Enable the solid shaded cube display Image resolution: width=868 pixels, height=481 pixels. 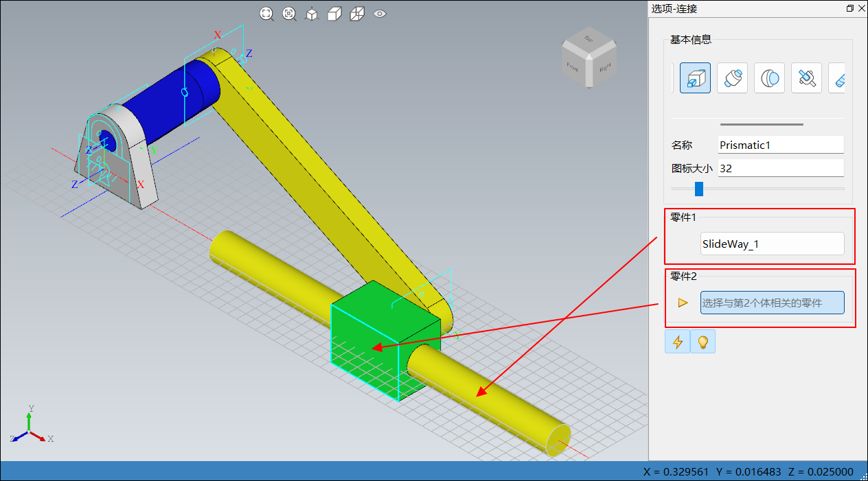pos(334,14)
